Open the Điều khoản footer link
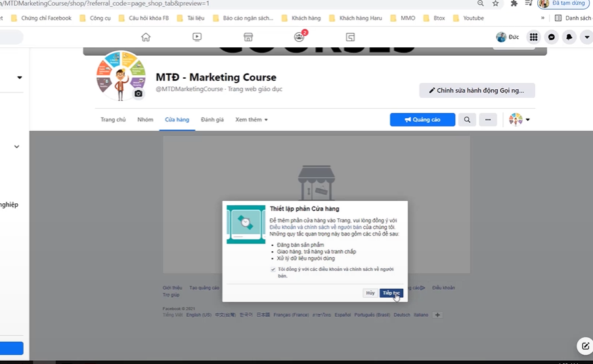This screenshot has width=593, height=364. pyautogui.click(x=444, y=288)
